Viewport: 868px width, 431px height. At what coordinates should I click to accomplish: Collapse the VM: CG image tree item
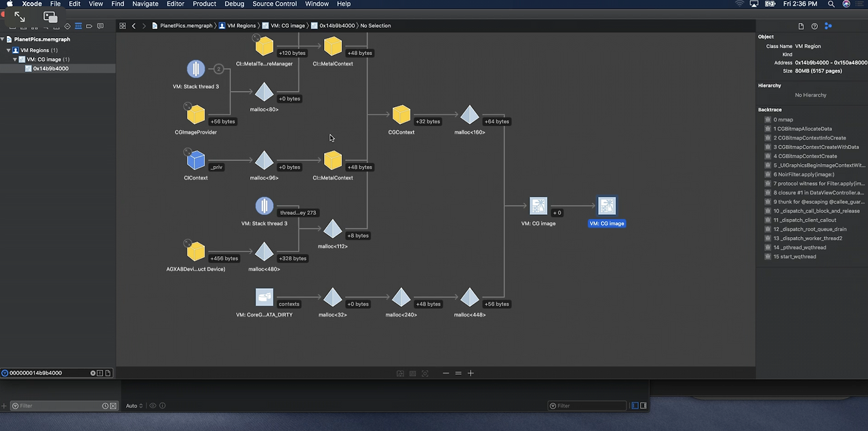15,60
